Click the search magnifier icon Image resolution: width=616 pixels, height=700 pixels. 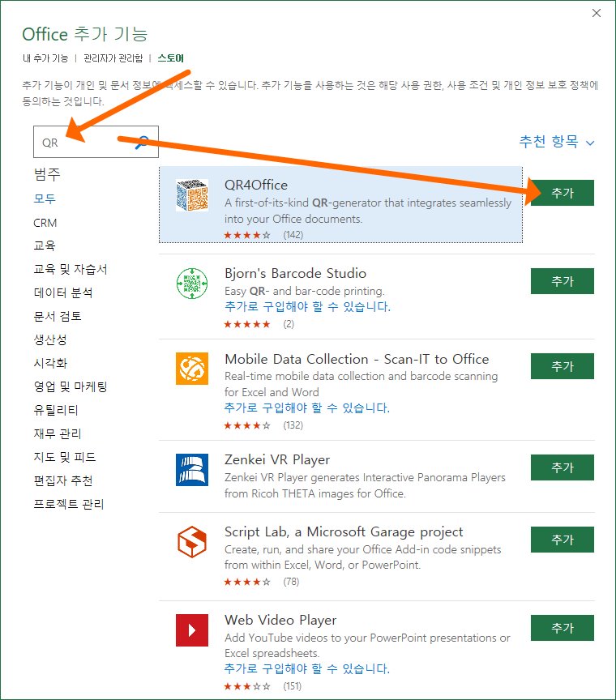[142, 142]
